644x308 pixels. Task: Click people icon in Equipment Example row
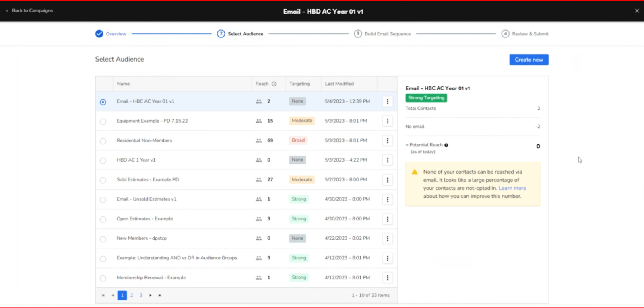click(x=259, y=121)
